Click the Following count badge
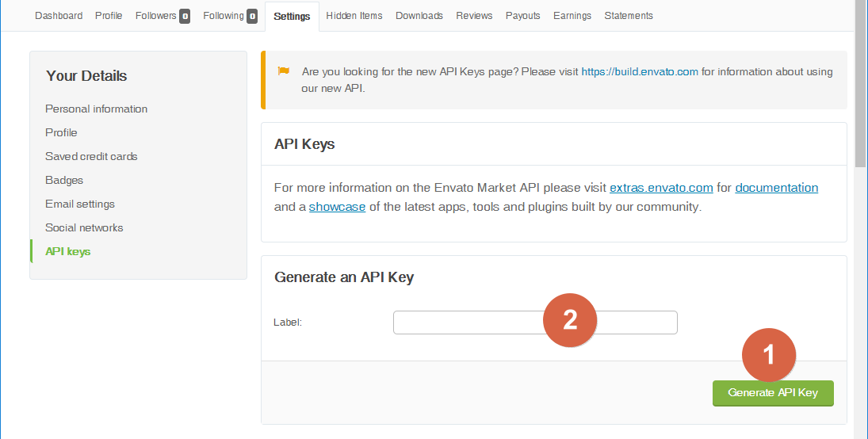 click(251, 16)
